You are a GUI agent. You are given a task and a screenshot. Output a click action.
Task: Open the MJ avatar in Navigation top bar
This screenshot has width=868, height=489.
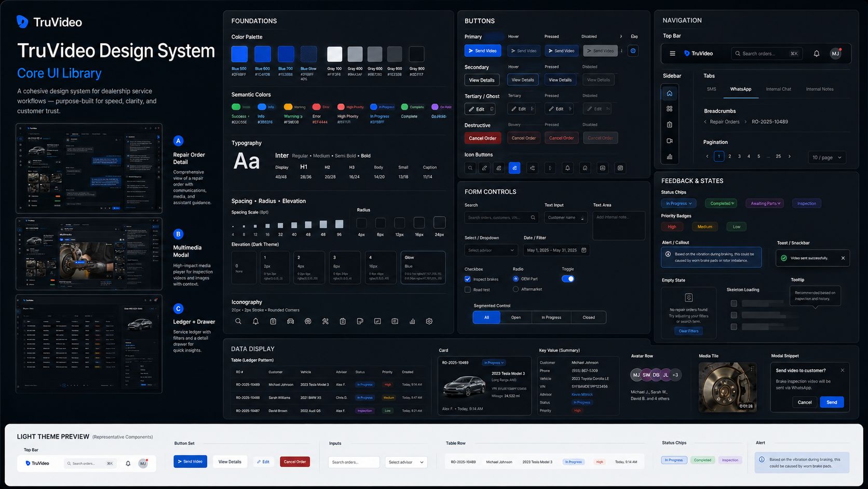click(x=835, y=54)
